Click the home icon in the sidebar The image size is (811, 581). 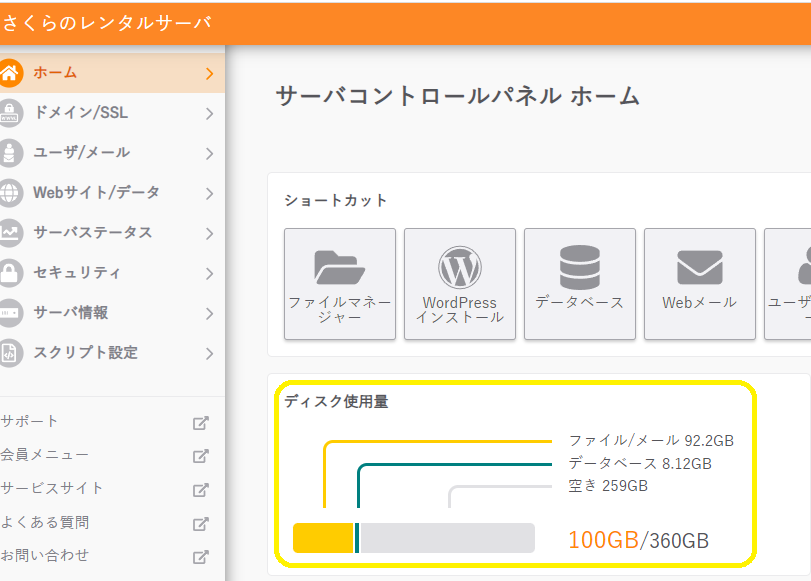pyautogui.click(x=10, y=73)
